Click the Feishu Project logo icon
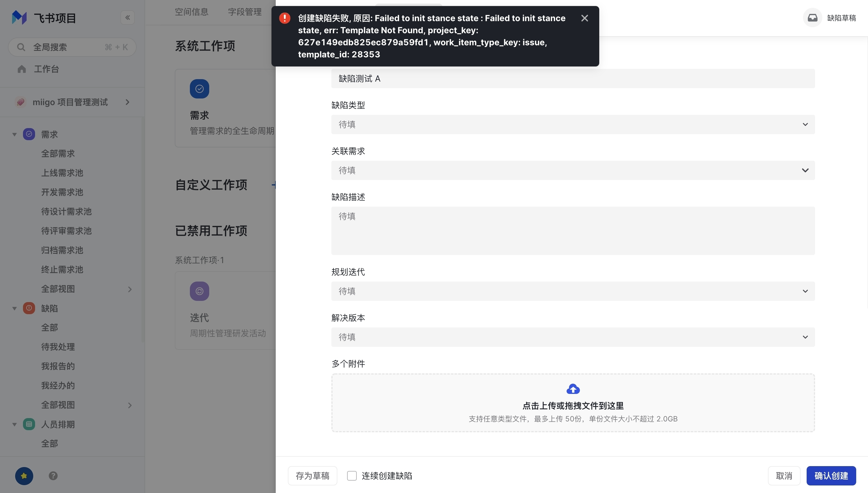 pos(19,18)
